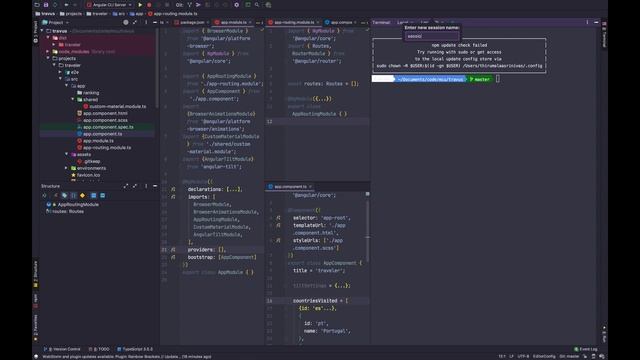Viewport: 640px width, 360px height.
Task: Click the Git branch icon in the toolbar
Action: (189, 5)
